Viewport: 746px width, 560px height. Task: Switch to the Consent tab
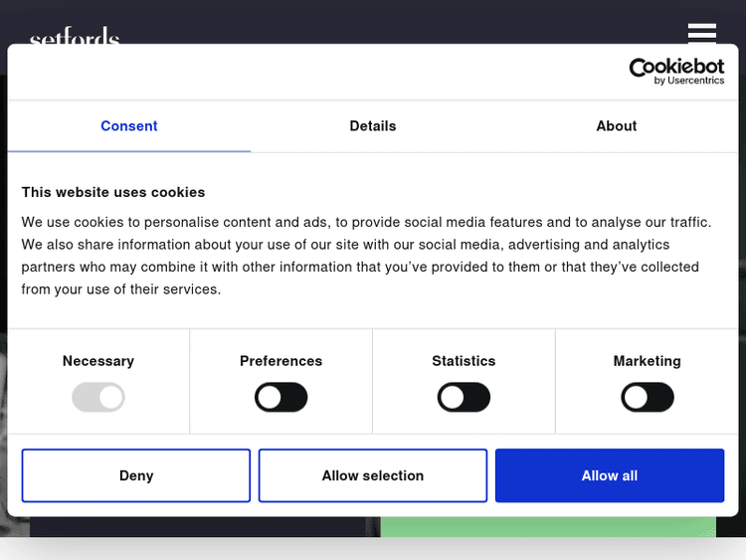click(x=128, y=126)
